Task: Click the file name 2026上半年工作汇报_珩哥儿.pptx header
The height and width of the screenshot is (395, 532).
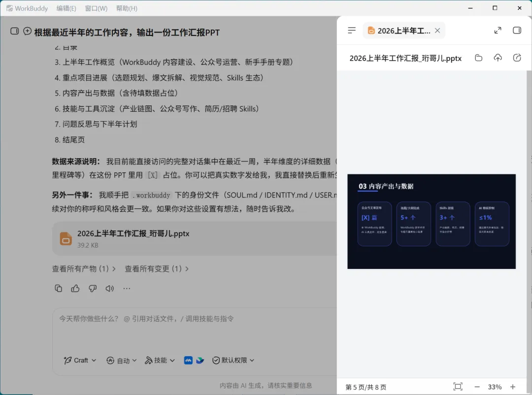Action: point(405,59)
